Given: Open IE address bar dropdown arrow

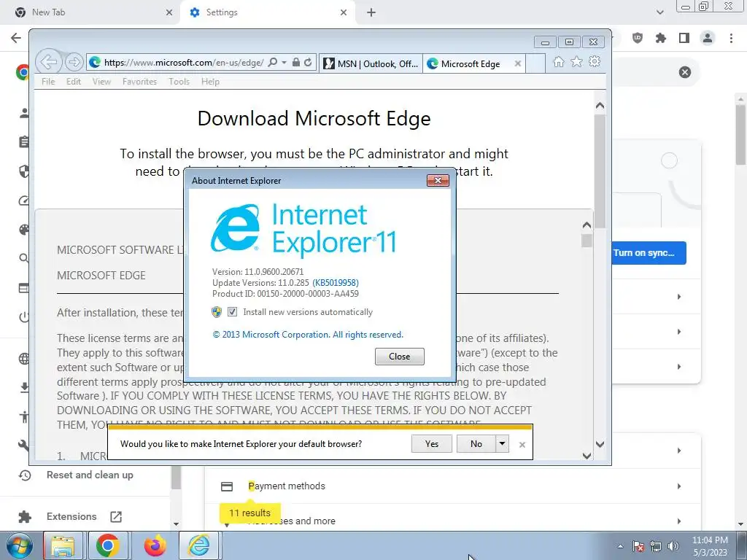Looking at the screenshot, I should (x=284, y=63).
